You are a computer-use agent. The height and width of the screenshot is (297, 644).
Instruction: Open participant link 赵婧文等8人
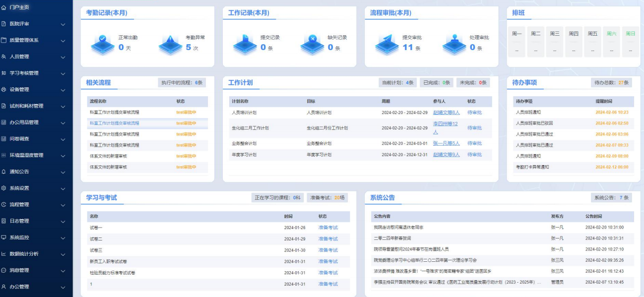point(447,113)
